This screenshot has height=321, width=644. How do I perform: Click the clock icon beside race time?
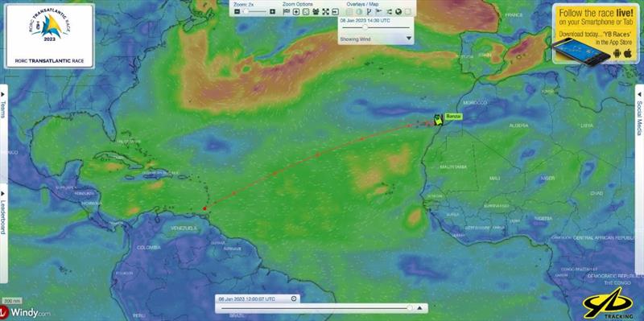[x=294, y=298]
